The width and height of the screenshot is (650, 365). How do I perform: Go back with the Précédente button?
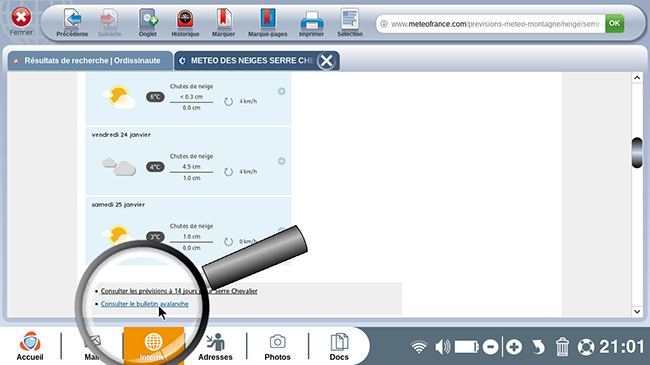point(72,23)
